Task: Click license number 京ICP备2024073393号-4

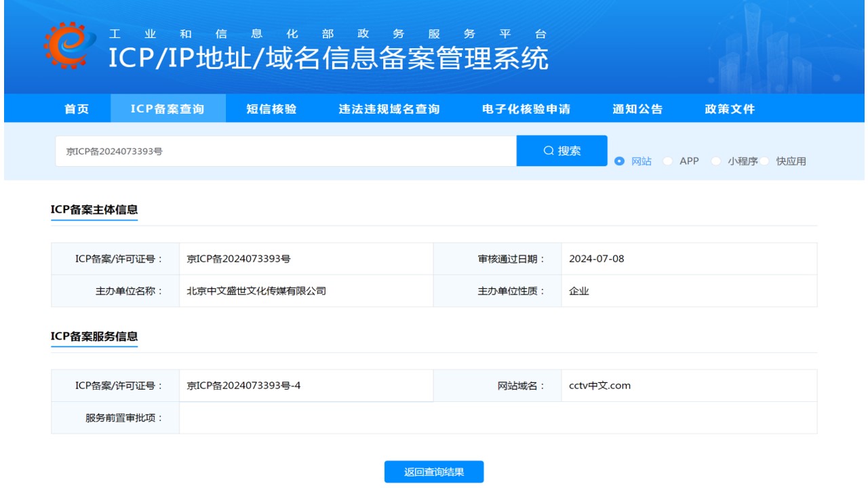Action: pyautogui.click(x=243, y=386)
